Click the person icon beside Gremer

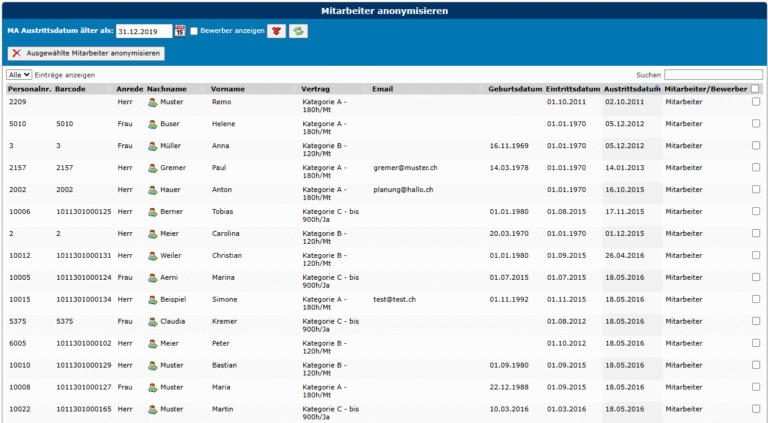(153, 168)
